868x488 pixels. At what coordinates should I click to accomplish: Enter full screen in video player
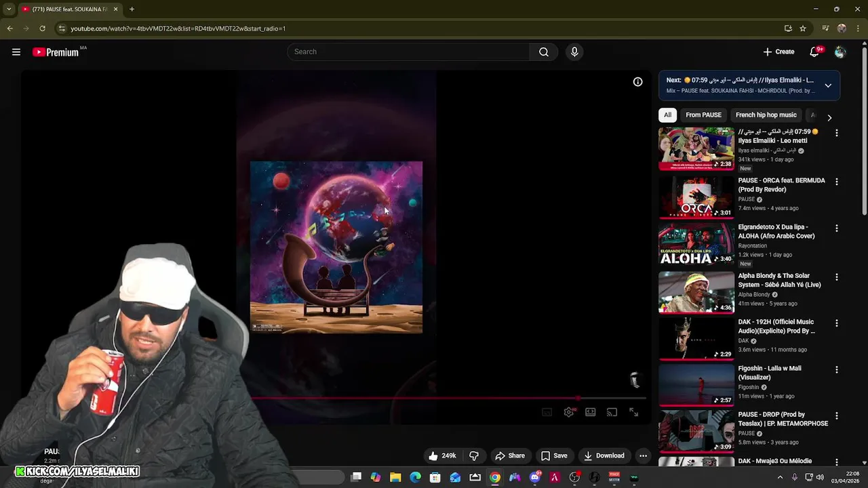pos(633,412)
